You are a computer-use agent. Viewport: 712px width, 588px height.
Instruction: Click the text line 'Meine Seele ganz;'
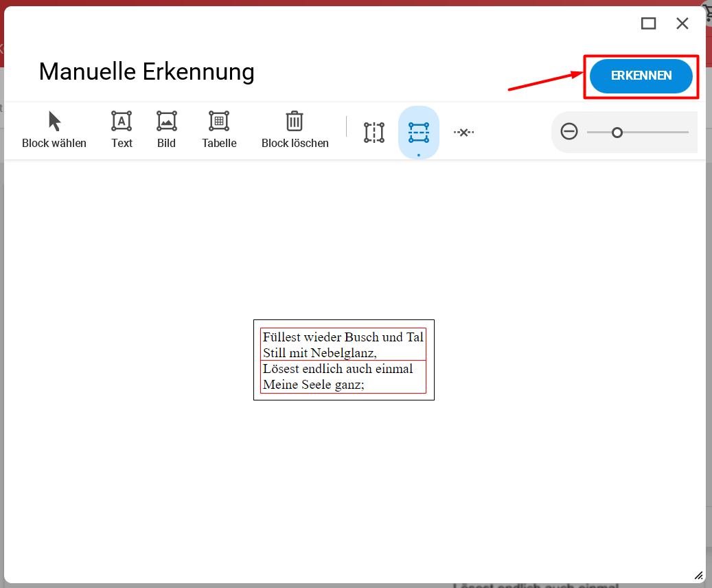click(314, 385)
